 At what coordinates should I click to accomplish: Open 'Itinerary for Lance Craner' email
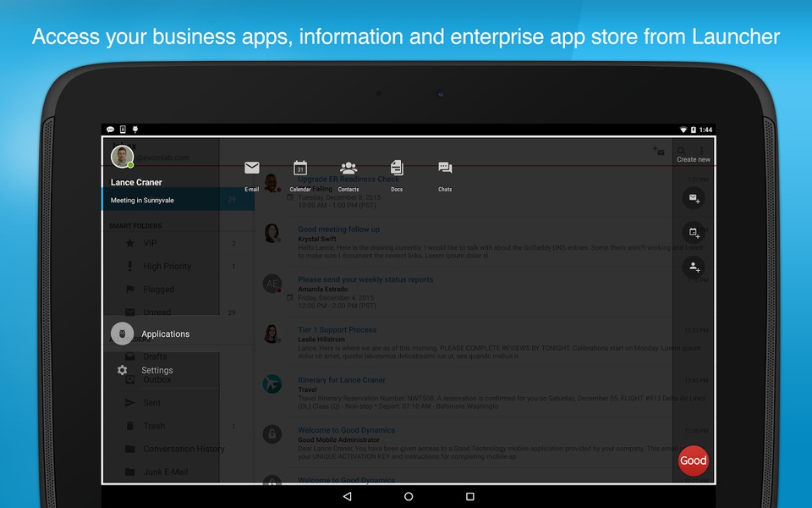click(484, 392)
